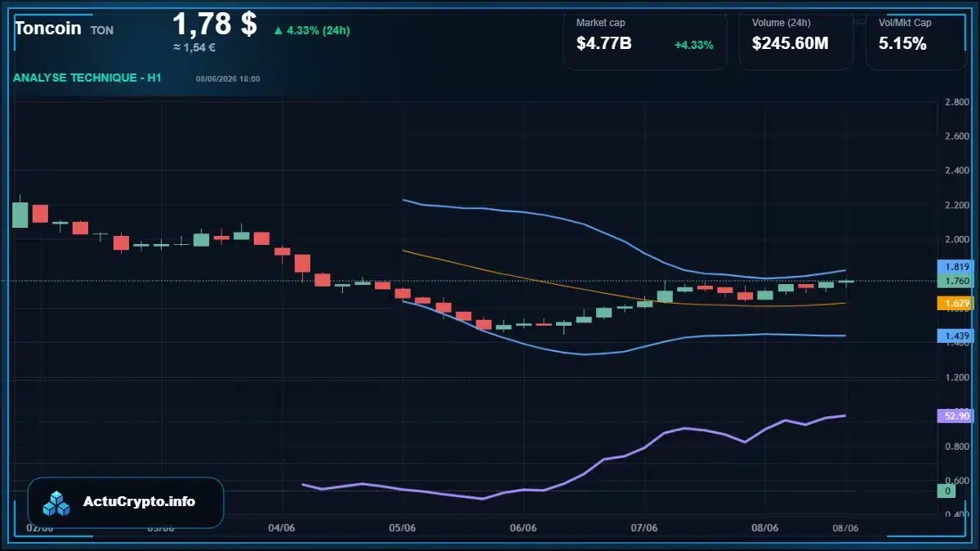Click the 05/06 date axis label

coord(402,528)
